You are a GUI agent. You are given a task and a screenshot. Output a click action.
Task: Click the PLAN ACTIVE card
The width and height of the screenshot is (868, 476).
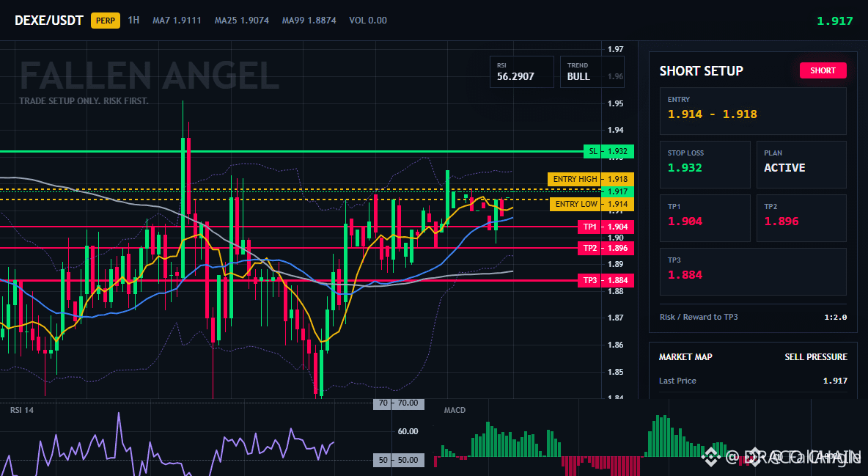(801, 164)
